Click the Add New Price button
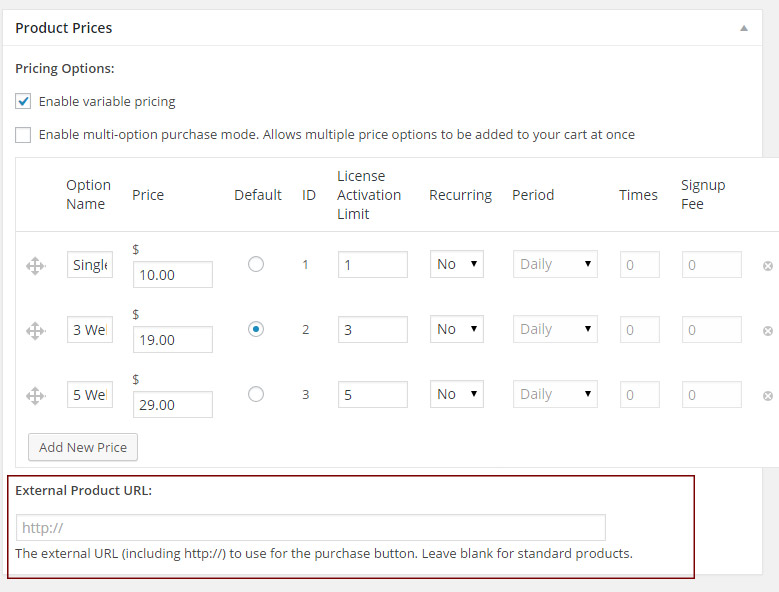 tap(83, 447)
